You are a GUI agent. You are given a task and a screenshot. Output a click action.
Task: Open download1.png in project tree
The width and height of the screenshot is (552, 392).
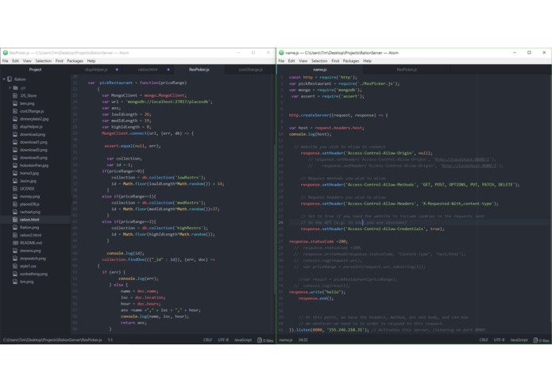35,142
